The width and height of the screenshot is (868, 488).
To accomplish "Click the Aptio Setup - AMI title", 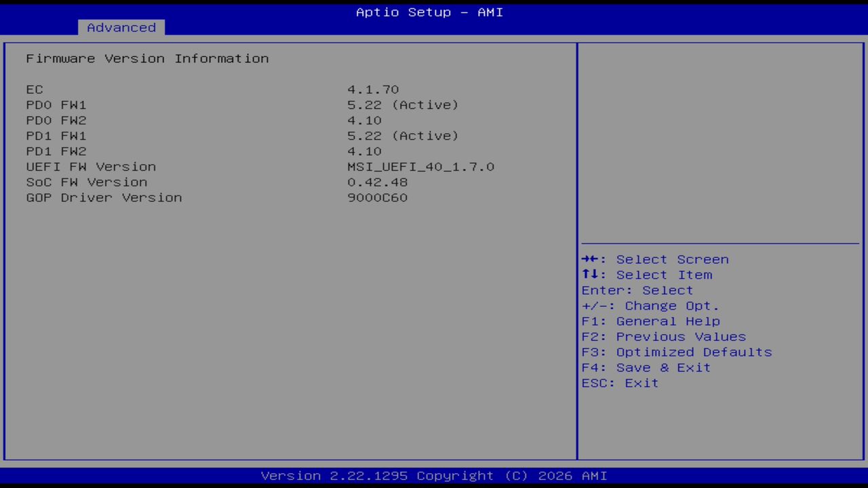I will [430, 12].
